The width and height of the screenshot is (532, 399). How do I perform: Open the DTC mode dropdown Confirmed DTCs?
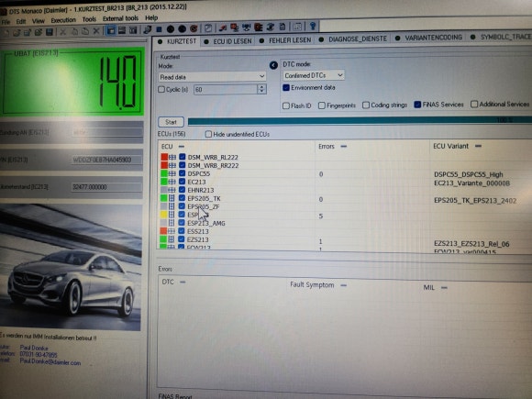pyautogui.click(x=314, y=75)
